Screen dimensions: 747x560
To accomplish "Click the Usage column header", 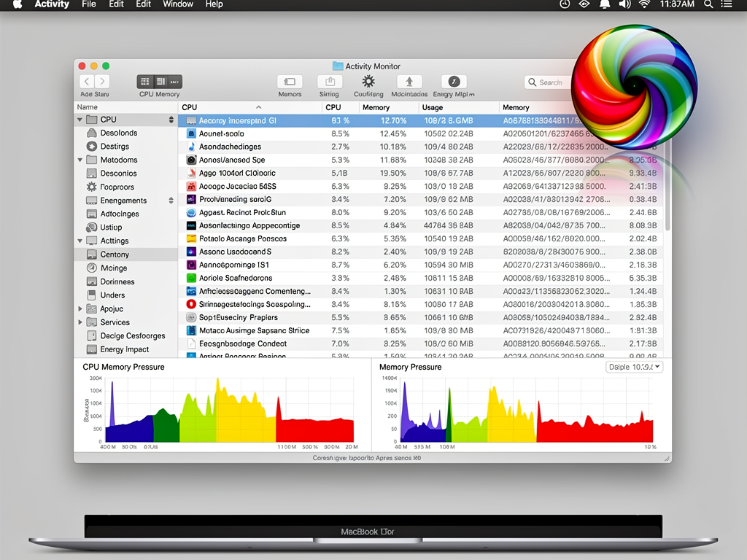I will (x=459, y=107).
